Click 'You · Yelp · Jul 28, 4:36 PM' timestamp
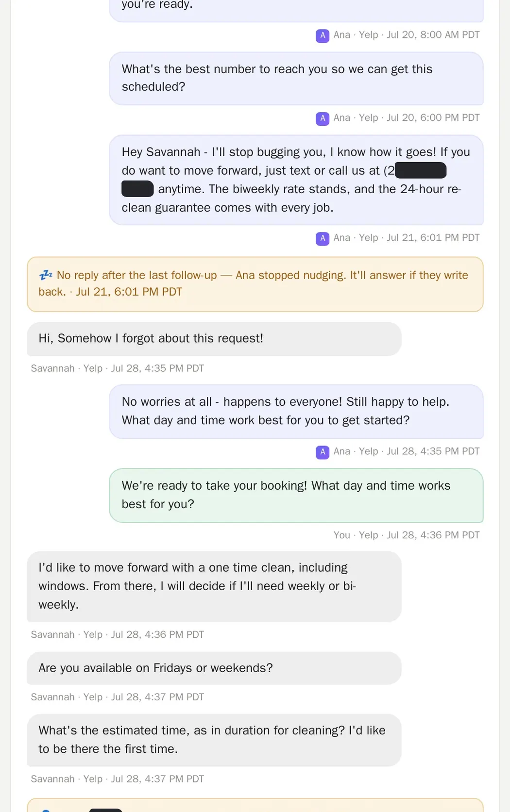Screen dimensions: 510x812 tap(407, 535)
